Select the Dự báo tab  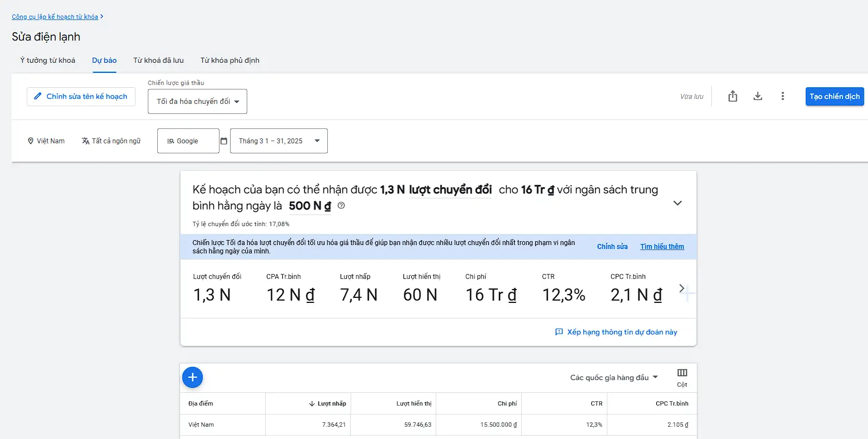pyautogui.click(x=104, y=60)
